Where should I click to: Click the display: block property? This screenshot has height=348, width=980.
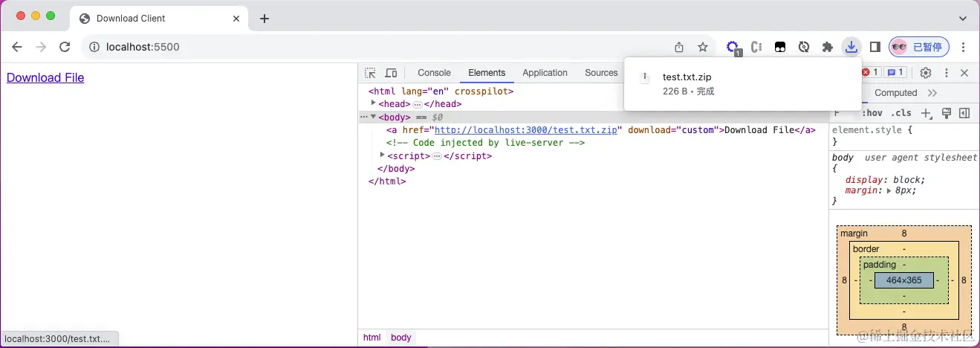coord(886,180)
